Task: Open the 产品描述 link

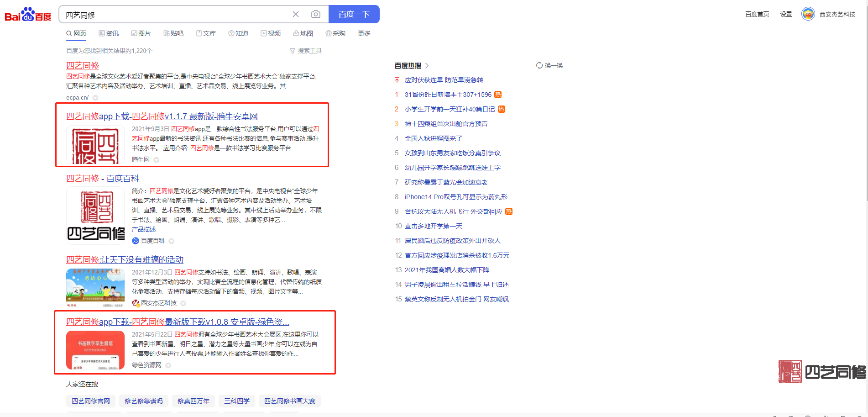Action: pos(144,229)
